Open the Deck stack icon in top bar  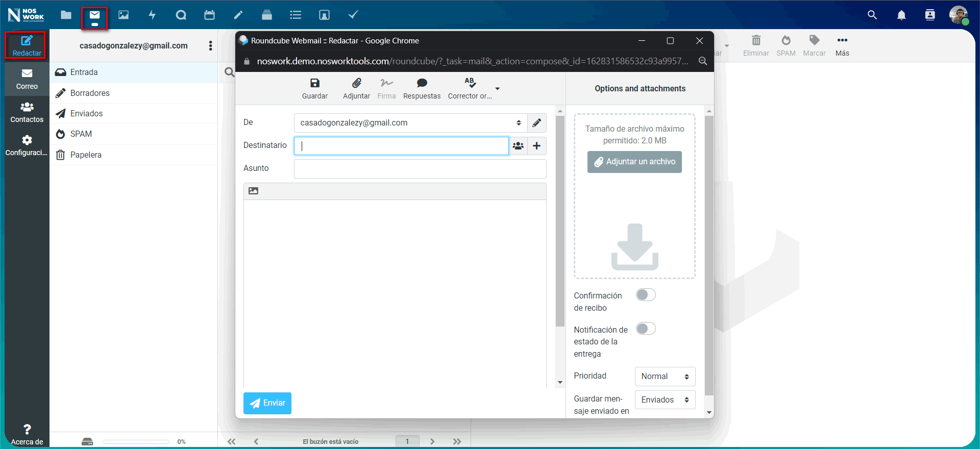coord(267,15)
